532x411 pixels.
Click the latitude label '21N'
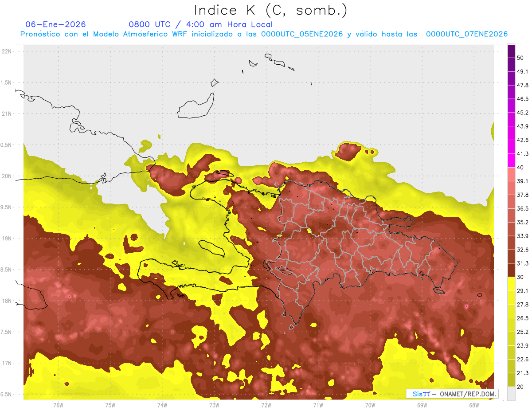tap(7, 114)
